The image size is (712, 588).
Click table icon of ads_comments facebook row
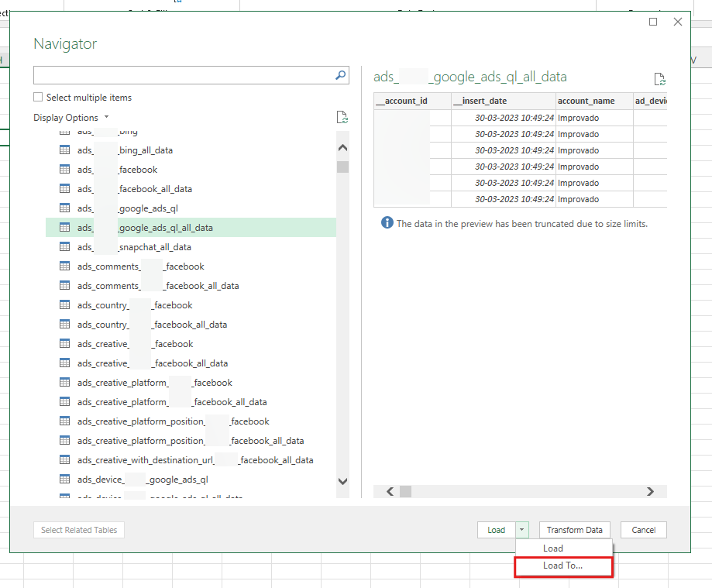(65, 266)
